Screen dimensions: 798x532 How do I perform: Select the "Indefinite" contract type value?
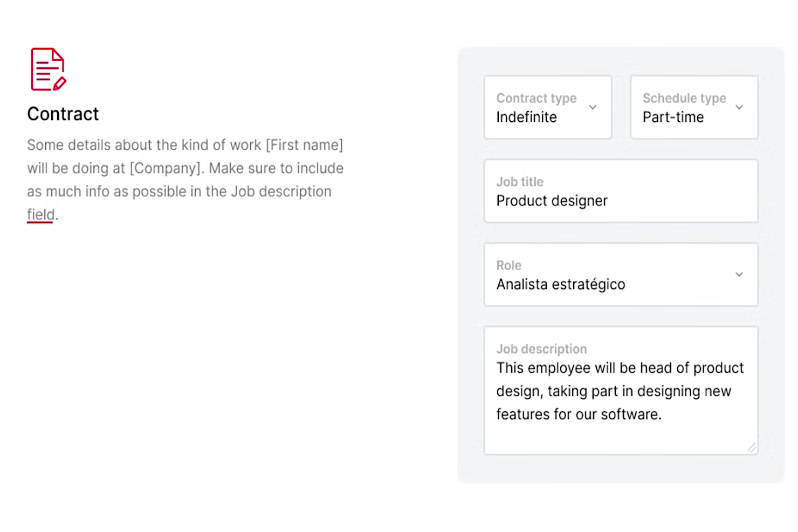coord(526,117)
